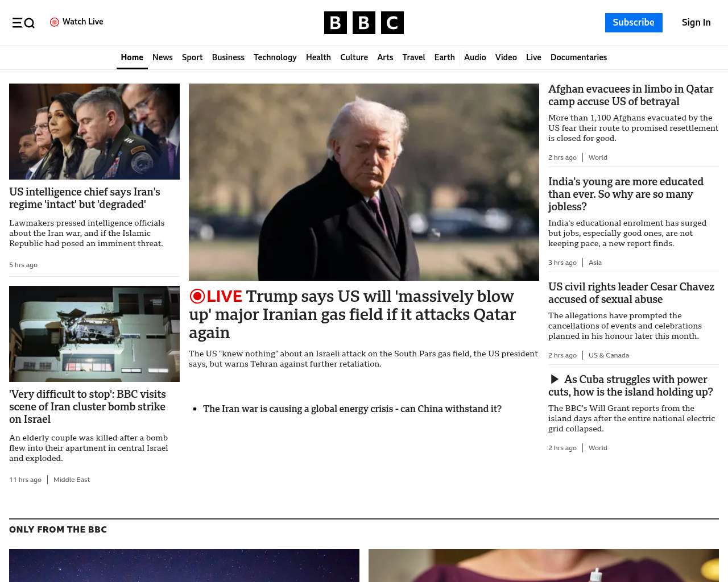Image resolution: width=728 pixels, height=582 pixels.
Task: Open the Documentaries section
Action: (x=578, y=57)
